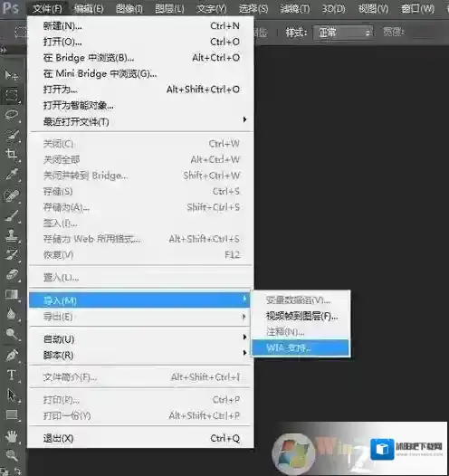Image resolution: width=449 pixels, height=476 pixels.
Task: Select the Crop tool
Action: [12, 154]
